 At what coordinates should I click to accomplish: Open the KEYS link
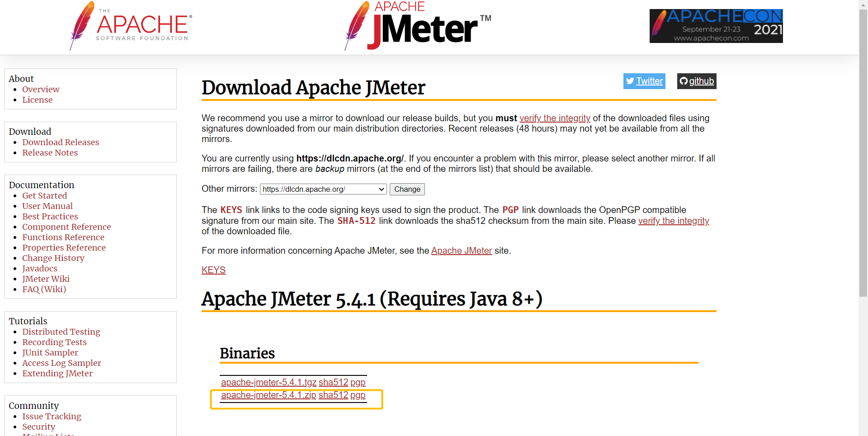(213, 270)
